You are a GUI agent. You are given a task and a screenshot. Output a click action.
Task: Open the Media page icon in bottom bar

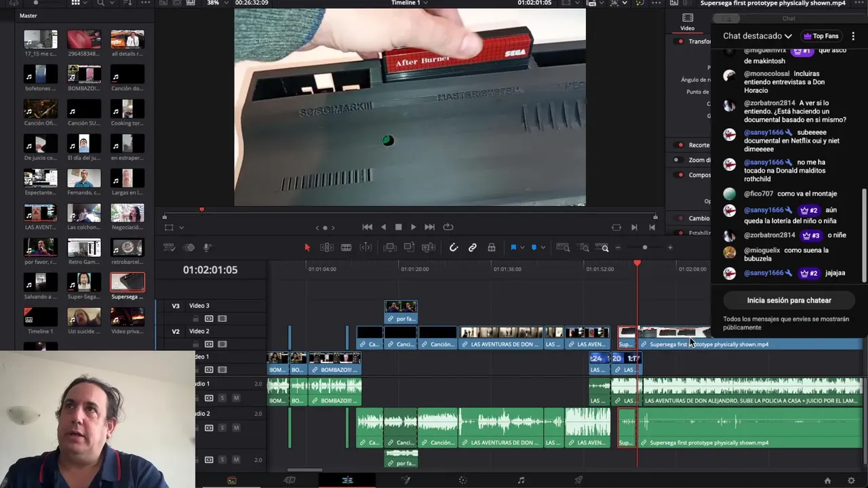[x=232, y=480]
